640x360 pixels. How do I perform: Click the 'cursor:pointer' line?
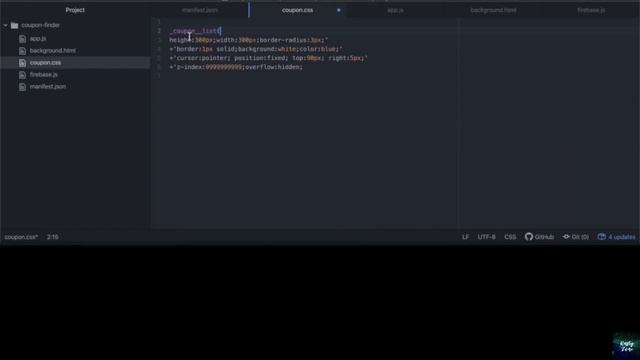[269, 58]
